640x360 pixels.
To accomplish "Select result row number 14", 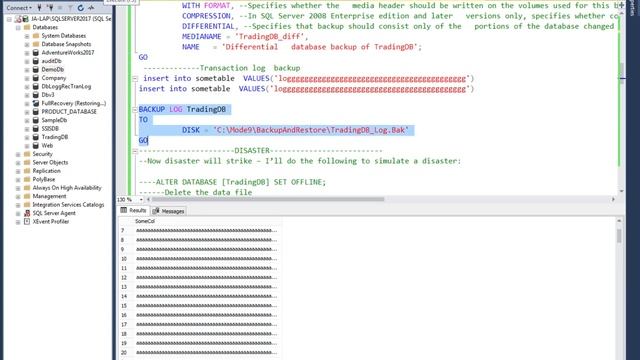I will tap(124, 296).
